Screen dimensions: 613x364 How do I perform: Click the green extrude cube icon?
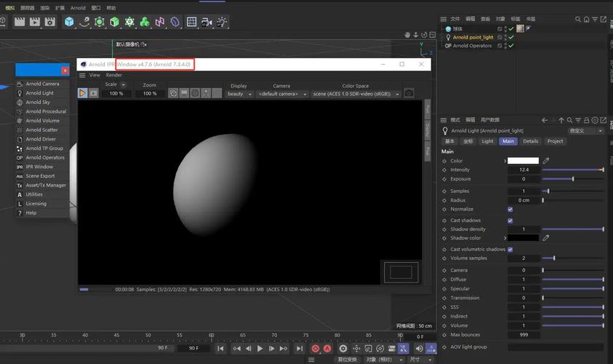point(114,22)
